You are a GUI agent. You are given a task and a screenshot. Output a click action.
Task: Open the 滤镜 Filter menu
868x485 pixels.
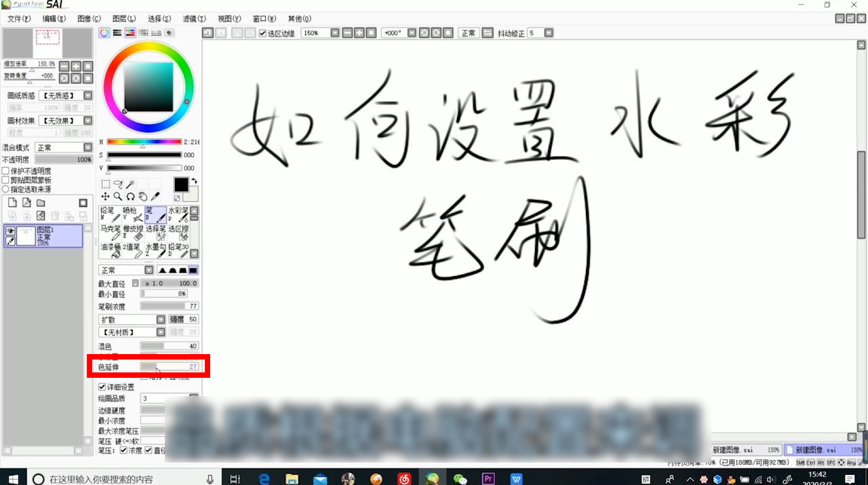[x=193, y=18]
